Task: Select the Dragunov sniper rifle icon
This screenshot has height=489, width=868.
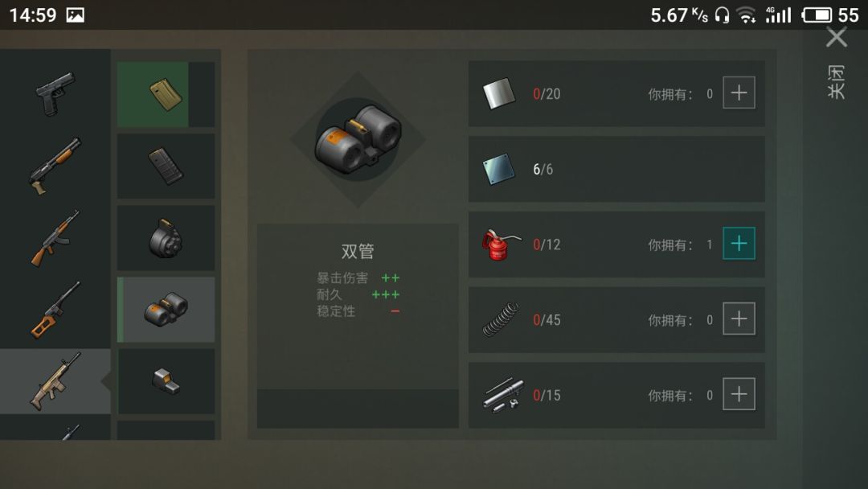Action: coord(55,310)
